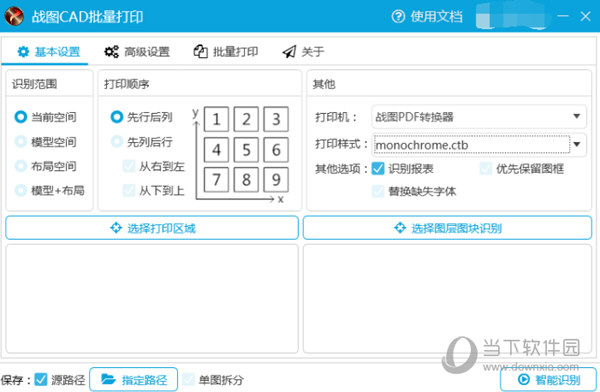Switch to the 基本设置 tab
This screenshot has height=392, width=600.
[x=49, y=52]
